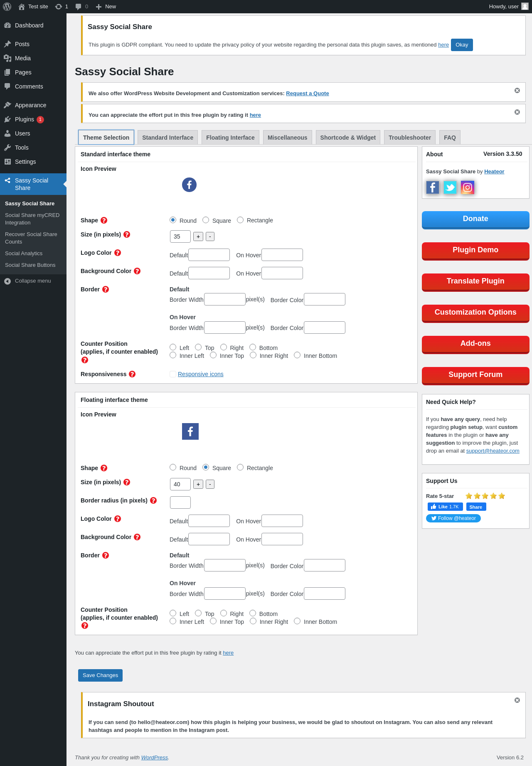
Task: Switch to the Floating Interface tab
Action: pyautogui.click(x=230, y=138)
